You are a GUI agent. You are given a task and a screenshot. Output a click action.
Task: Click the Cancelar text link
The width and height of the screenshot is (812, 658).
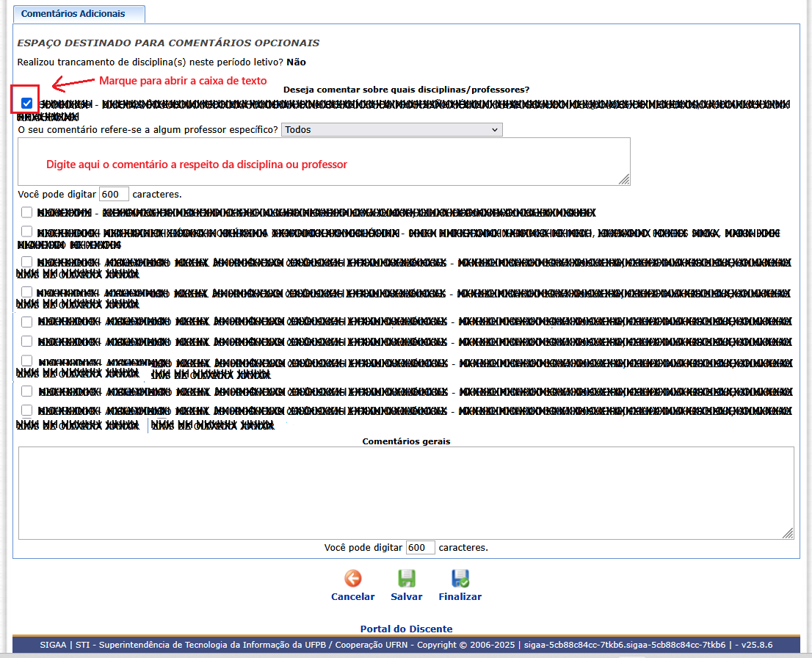coord(353,597)
